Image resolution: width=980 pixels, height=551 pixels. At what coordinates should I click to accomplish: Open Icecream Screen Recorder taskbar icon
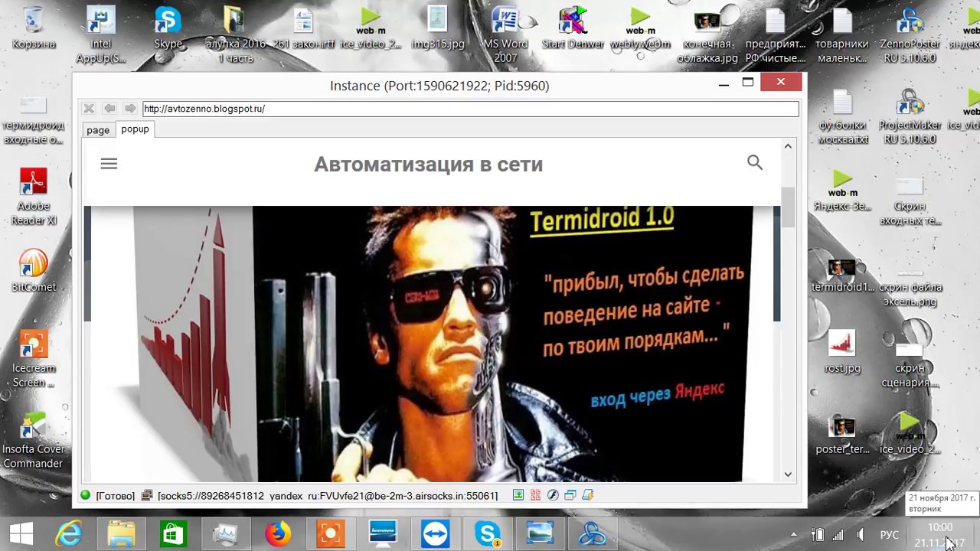[x=331, y=534]
